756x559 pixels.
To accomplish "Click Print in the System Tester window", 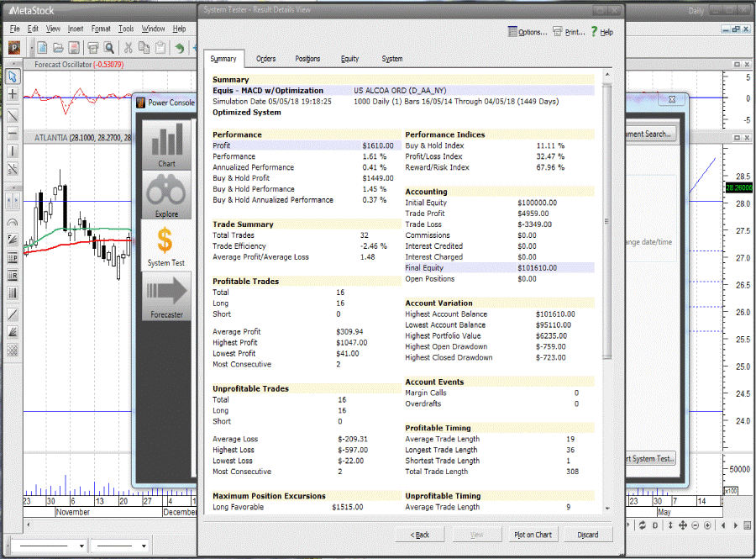I will tap(569, 32).
